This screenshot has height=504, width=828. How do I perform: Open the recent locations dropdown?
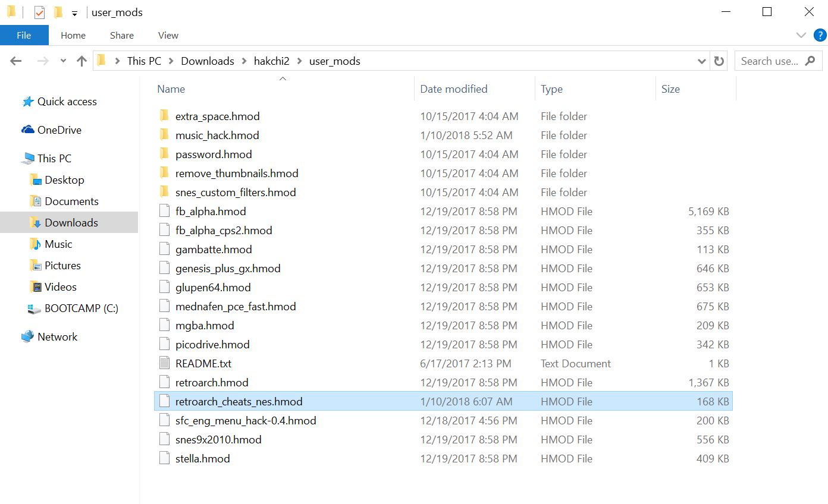tap(63, 61)
